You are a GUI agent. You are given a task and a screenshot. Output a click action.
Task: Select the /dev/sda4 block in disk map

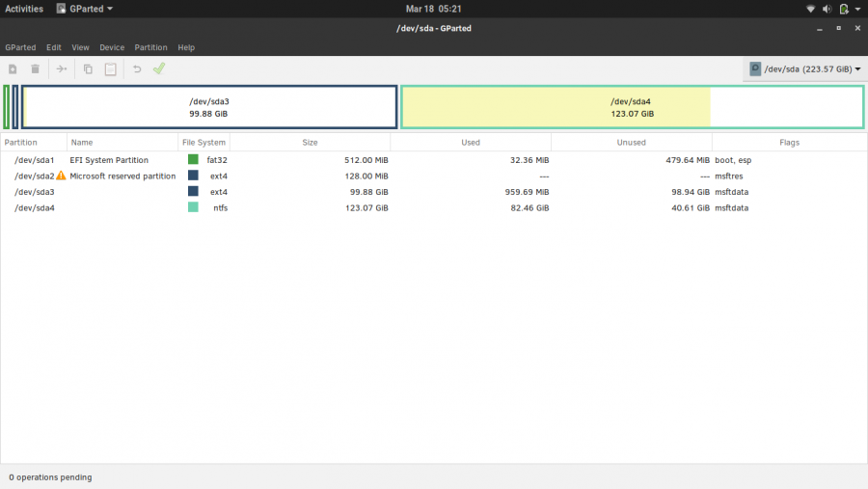pos(632,107)
